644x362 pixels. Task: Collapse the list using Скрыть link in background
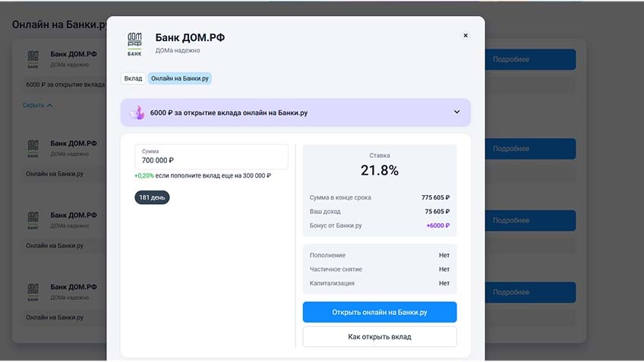(37, 105)
